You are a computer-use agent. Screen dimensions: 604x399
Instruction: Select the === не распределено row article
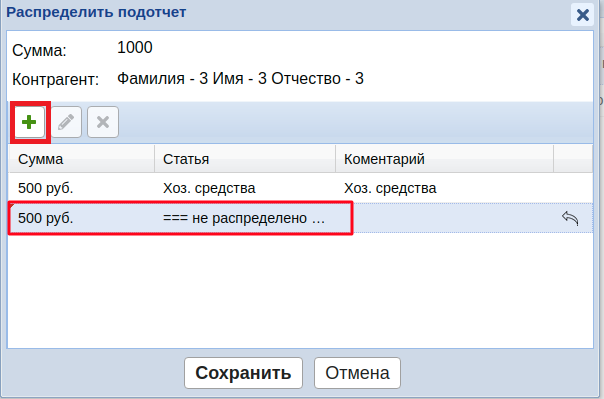tap(244, 218)
